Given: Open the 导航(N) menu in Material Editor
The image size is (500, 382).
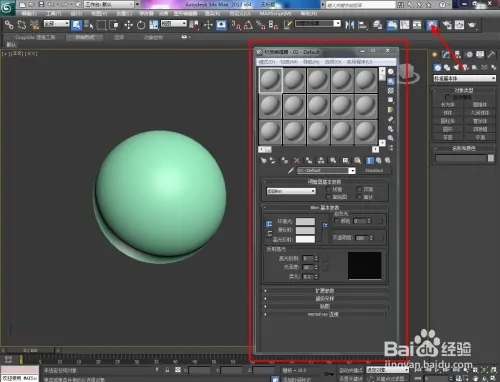Looking at the screenshot, I should (x=311, y=62).
